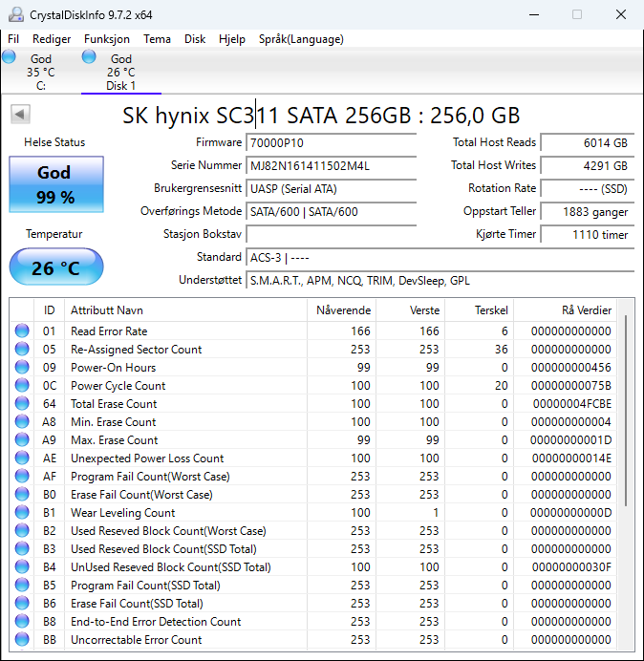
Task: Click status orb for Used Reseved Block Count(SSD Total)
Action: point(22,548)
